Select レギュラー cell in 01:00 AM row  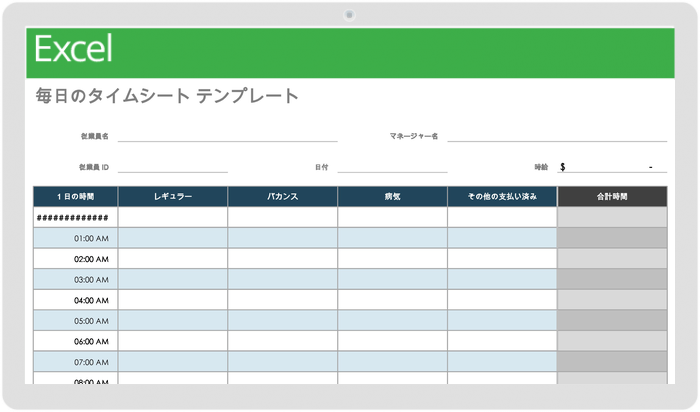coord(173,238)
